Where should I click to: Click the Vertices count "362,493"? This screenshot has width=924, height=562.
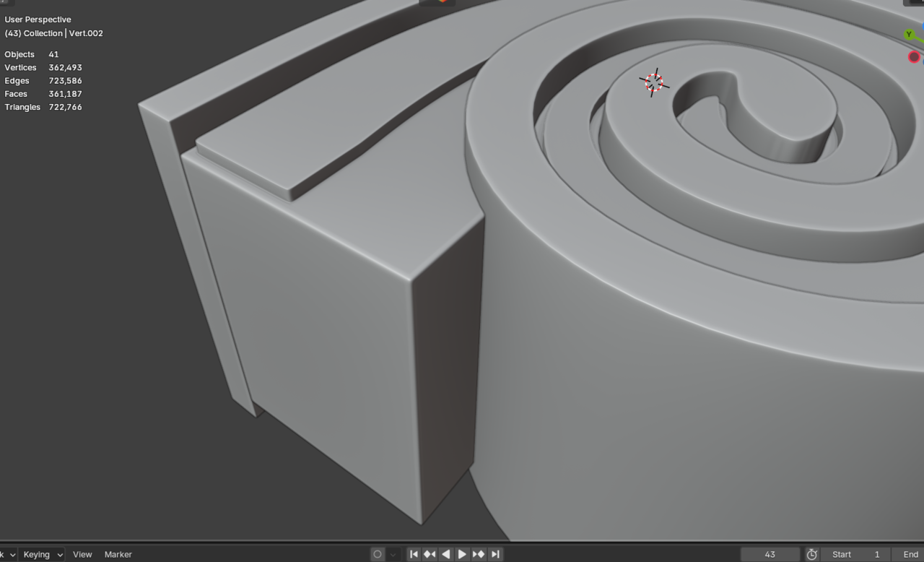(x=65, y=67)
